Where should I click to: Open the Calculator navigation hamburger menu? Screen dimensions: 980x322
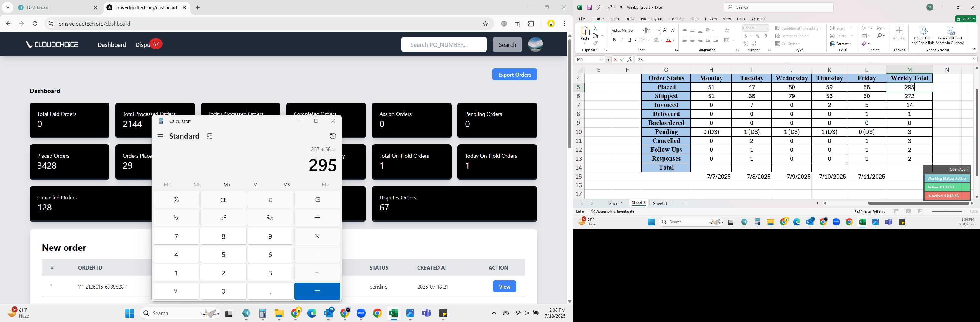[160, 136]
